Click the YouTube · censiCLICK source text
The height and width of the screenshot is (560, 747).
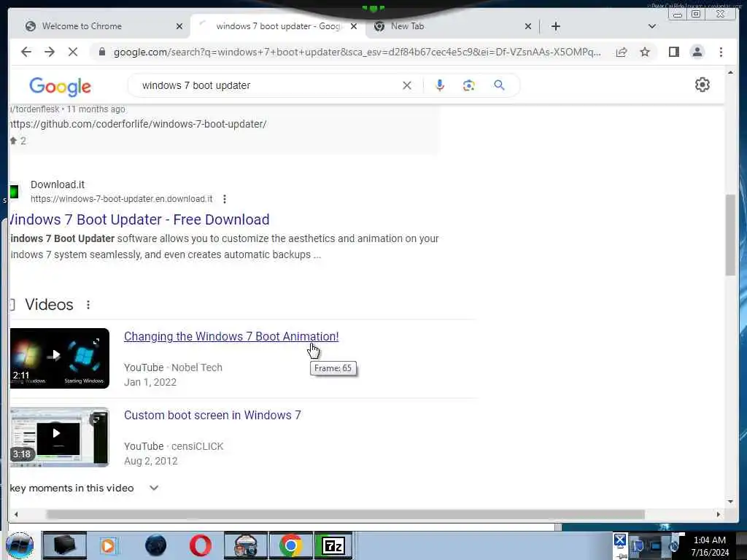tap(174, 447)
